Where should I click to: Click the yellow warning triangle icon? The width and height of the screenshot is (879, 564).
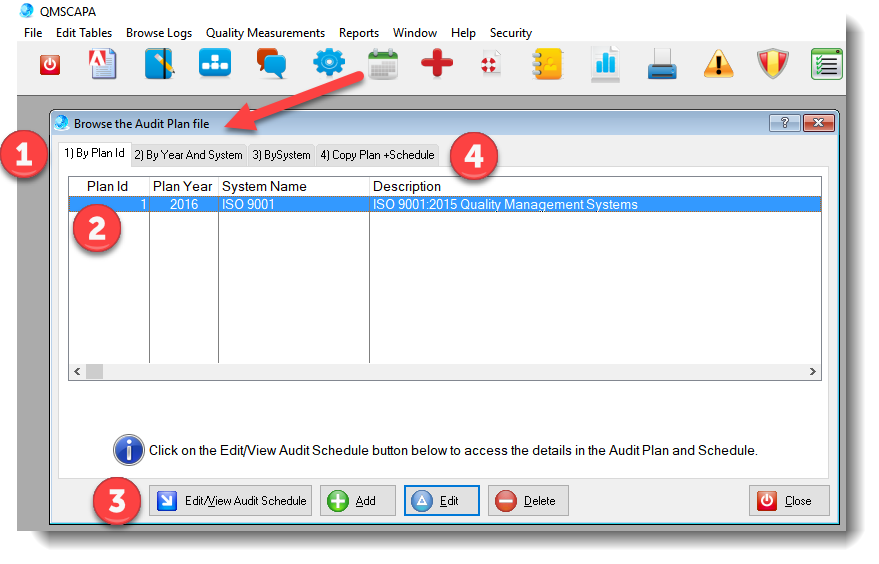[x=718, y=65]
